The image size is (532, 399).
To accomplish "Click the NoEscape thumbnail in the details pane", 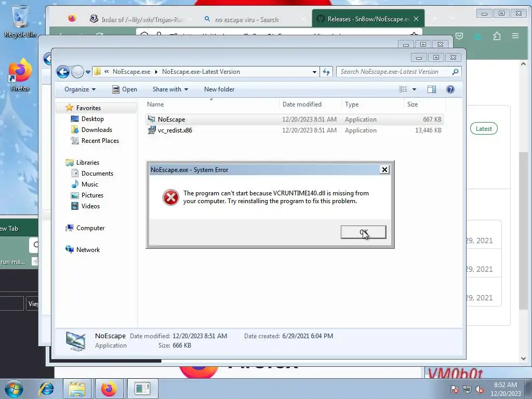I will tap(76, 341).
